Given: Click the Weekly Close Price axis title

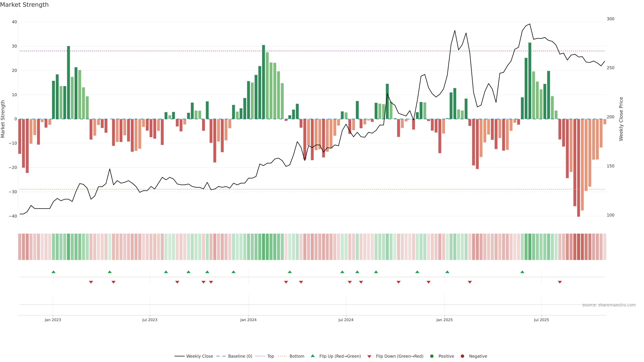Looking at the screenshot, I should 621,119.
